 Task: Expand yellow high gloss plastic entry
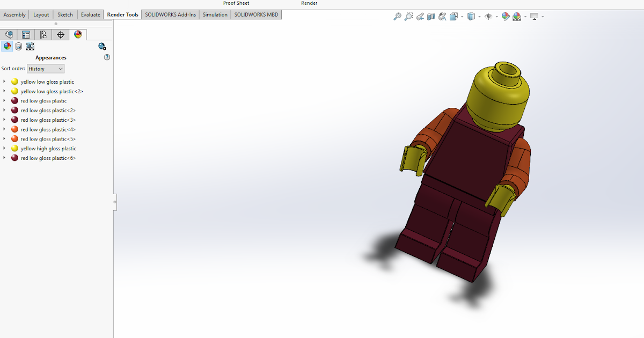coord(5,148)
